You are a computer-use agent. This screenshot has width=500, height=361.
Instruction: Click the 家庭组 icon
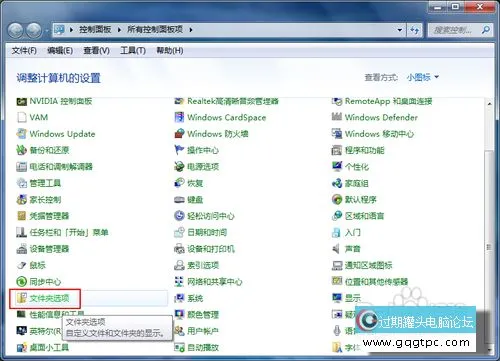pyautogui.click(x=337, y=183)
